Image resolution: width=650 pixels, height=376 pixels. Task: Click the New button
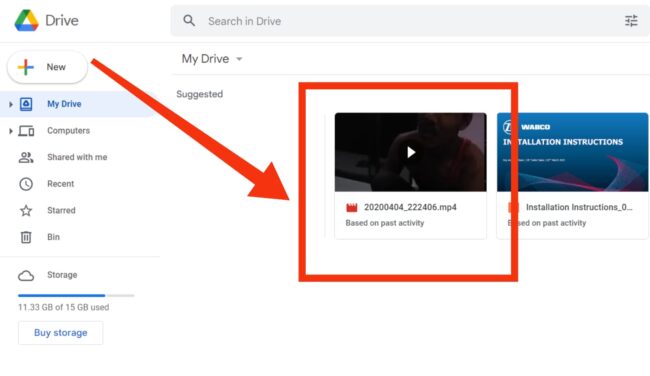point(47,67)
